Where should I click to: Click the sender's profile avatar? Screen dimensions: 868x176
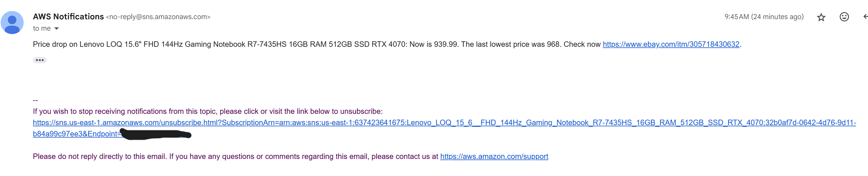pos(12,22)
